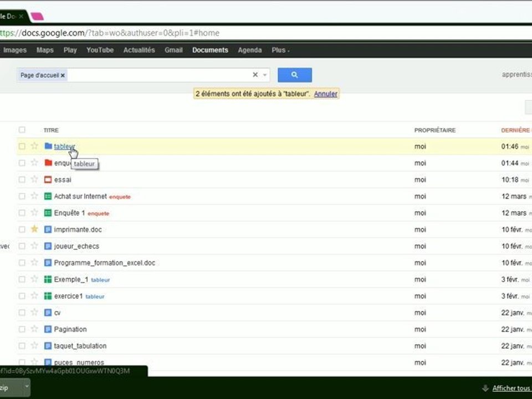Click the Enquête 1 form icon
The image size is (532, 399).
coord(48,213)
